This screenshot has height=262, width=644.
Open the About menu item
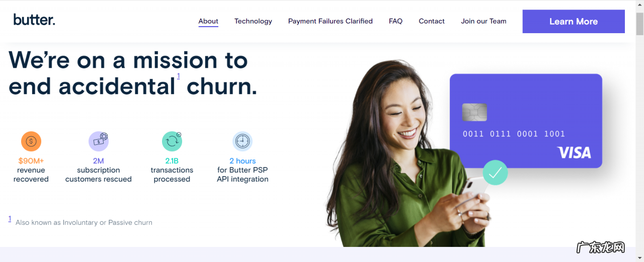click(208, 21)
